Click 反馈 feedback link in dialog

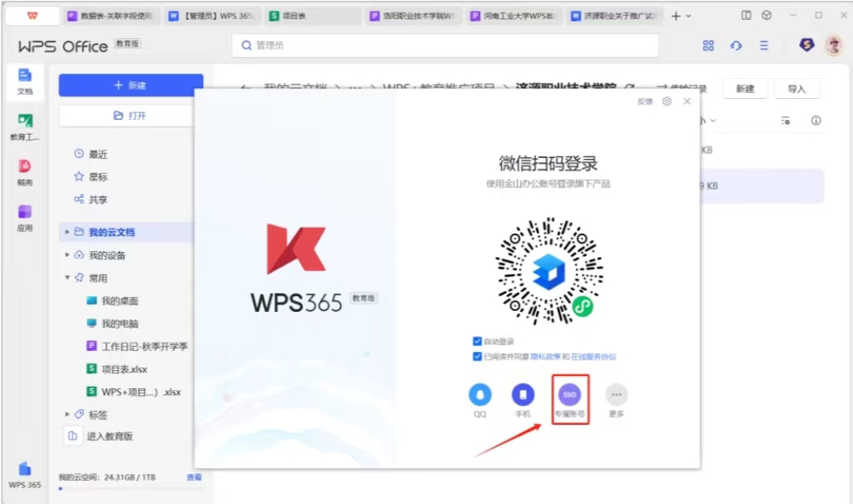pyautogui.click(x=645, y=101)
